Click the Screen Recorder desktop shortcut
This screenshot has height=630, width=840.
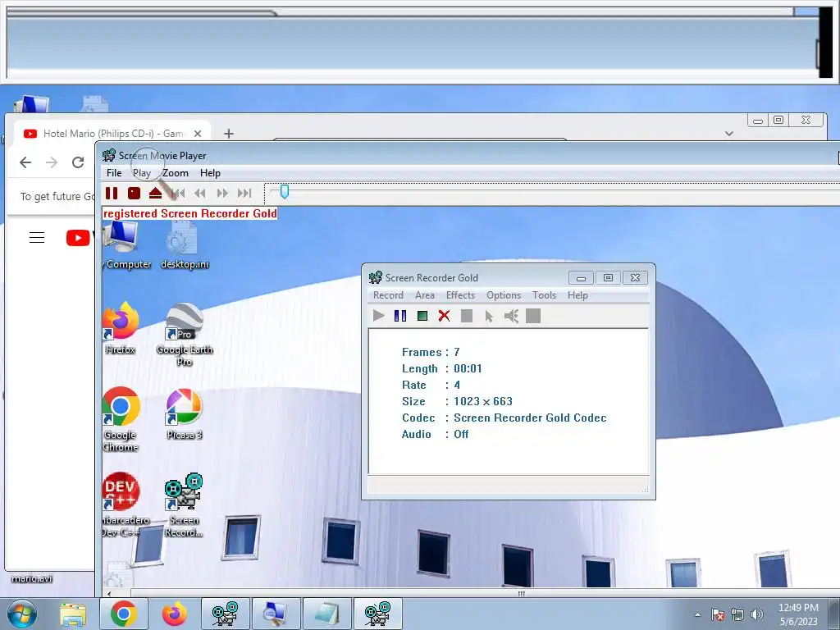(x=185, y=504)
